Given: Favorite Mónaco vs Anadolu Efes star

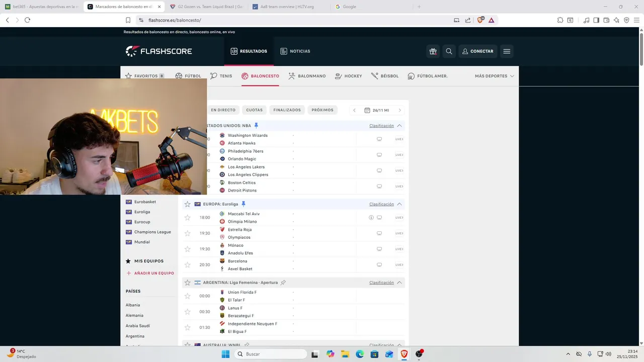Looking at the screenshot, I should click(188, 249).
